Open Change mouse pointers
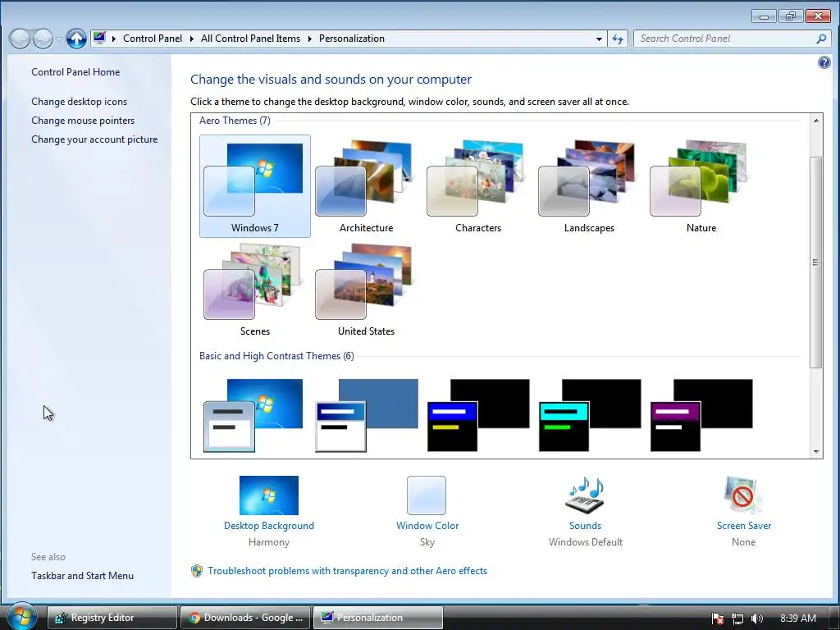The width and height of the screenshot is (840, 630). [83, 120]
